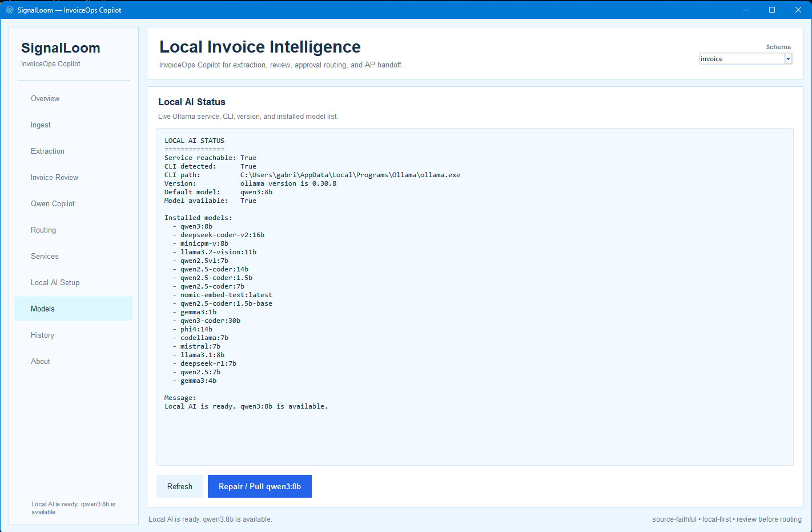Minimize the SignalLoom window
Viewport: 812px width, 532px height.
746,10
